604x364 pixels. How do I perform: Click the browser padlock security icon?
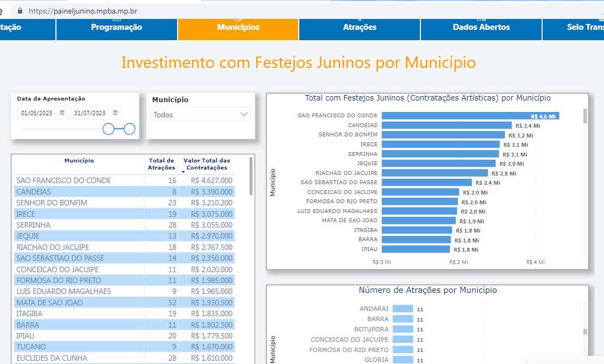[20, 11]
